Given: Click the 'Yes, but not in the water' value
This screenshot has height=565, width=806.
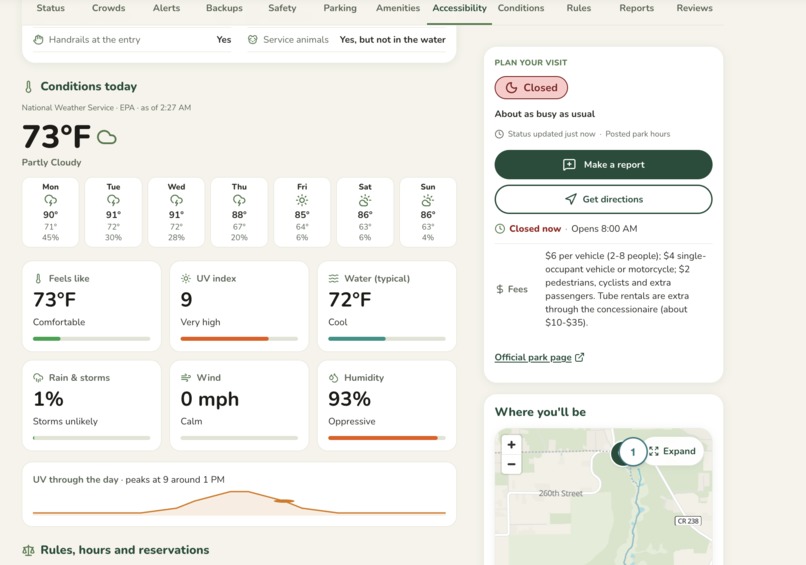Looking at the screenshot, I should 393,40.
